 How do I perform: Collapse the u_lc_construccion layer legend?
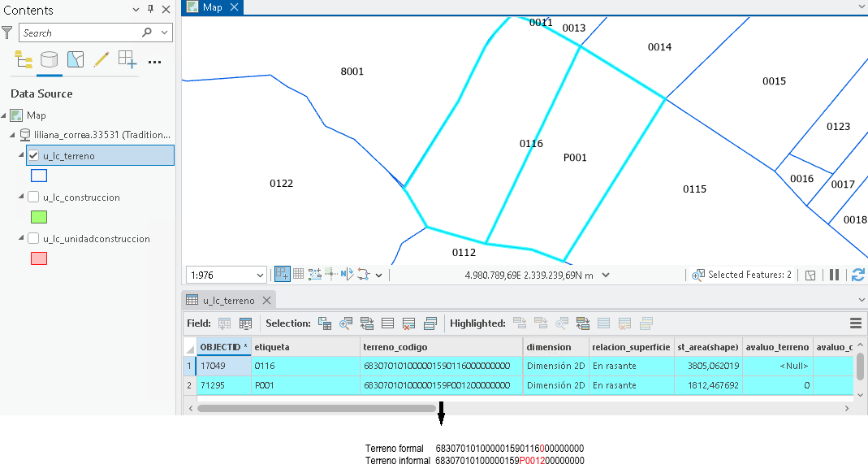point(21,197)
